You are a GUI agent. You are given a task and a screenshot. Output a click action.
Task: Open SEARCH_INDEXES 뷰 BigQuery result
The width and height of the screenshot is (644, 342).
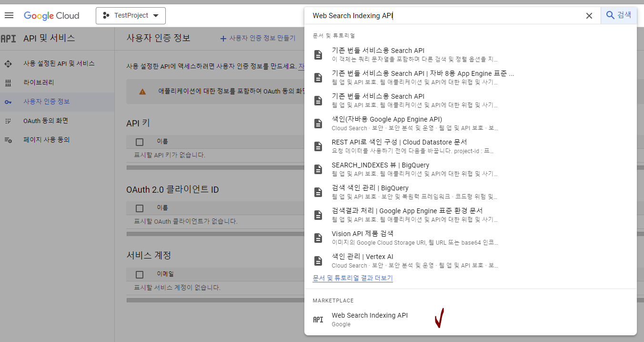point(470,169)
